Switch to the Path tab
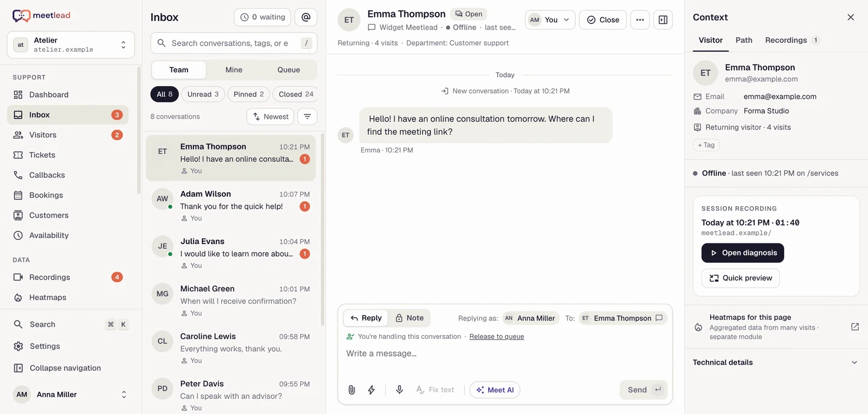 pyautogui.click(x=744, y=40)
